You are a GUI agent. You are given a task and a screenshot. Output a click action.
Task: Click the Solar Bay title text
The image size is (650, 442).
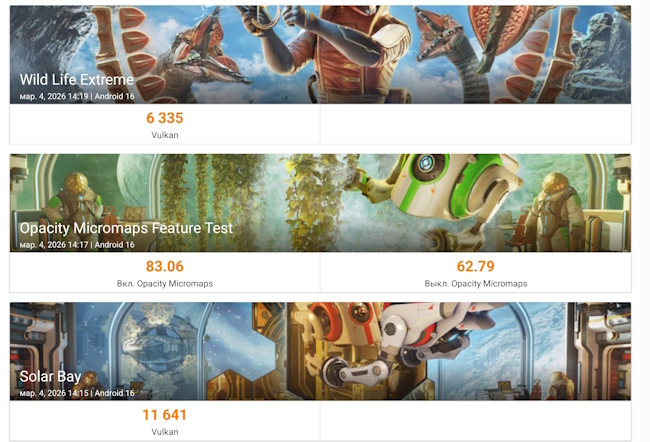[x=50, y=376]
